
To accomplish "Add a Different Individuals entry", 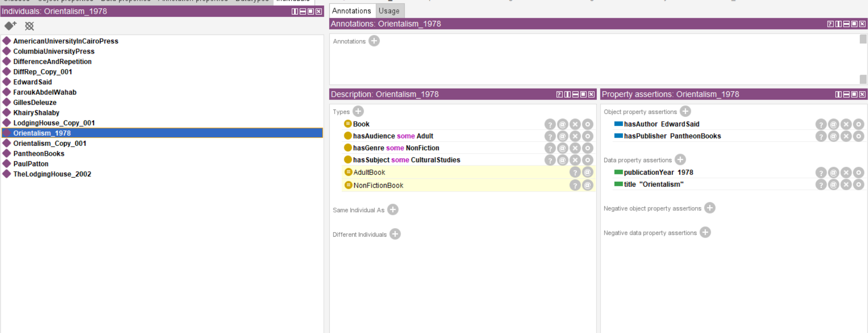I will (x=395, y=234).
